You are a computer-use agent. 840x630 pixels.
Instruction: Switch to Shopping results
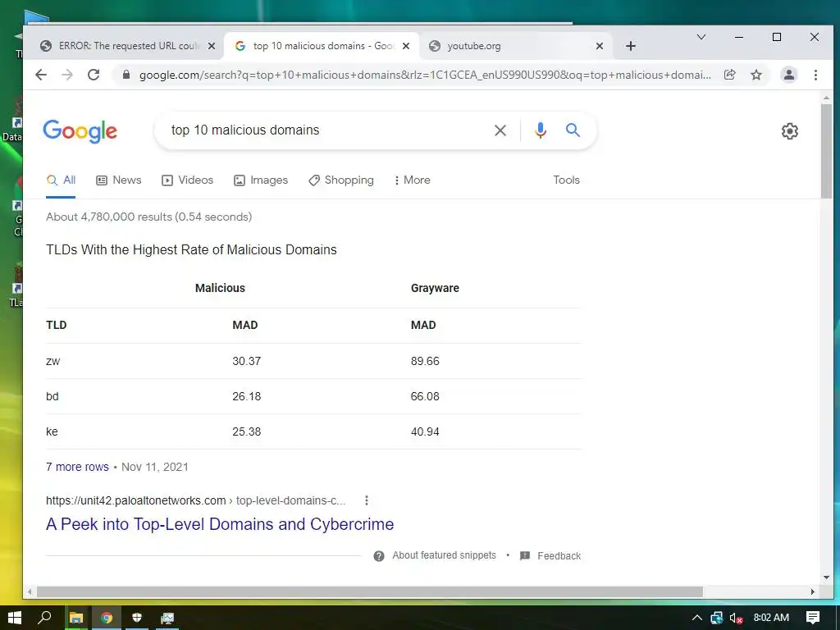(341, 180)
